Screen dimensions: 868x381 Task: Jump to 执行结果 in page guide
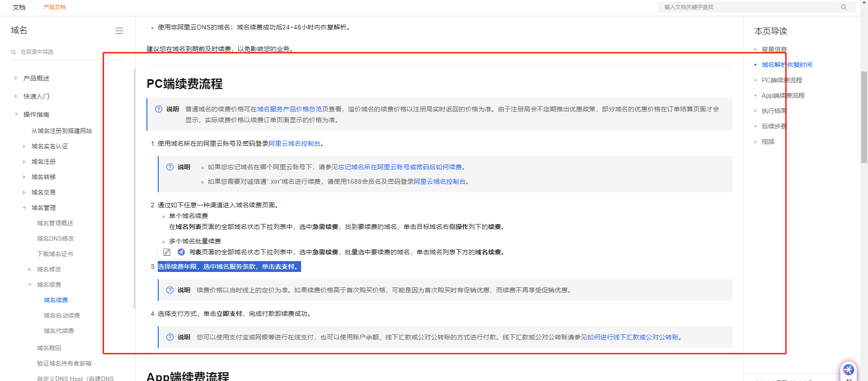[x=774, y=111]
